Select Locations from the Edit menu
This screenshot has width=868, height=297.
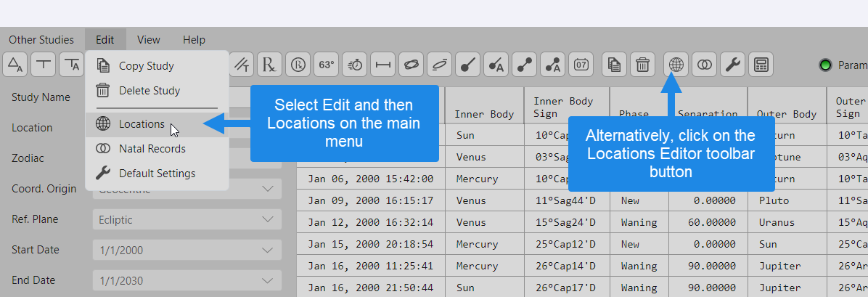tap(142, 124)
